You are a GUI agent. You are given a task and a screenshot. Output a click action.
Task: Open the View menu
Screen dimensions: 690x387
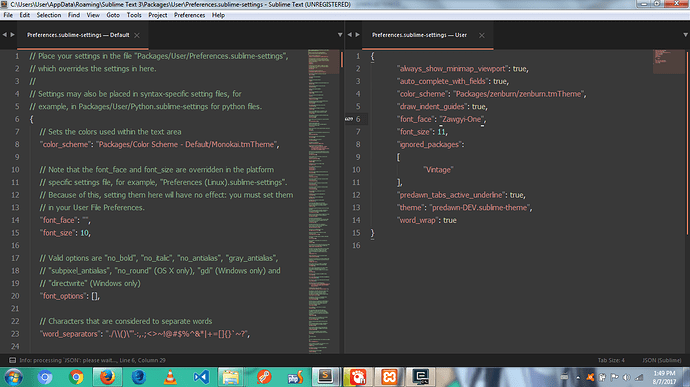coord(93,15)
